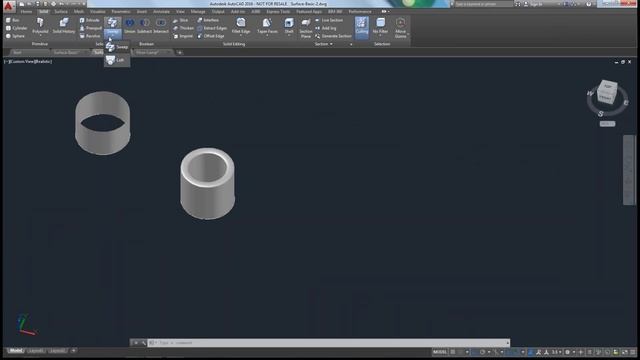Viewport: 640px width, 360px height.
Task: Open status bar customization menu icon
Action: [633, 352]
